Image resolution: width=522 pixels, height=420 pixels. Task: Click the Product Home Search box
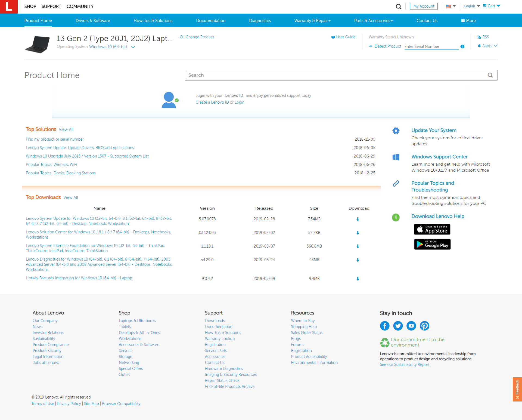point(341,75)
